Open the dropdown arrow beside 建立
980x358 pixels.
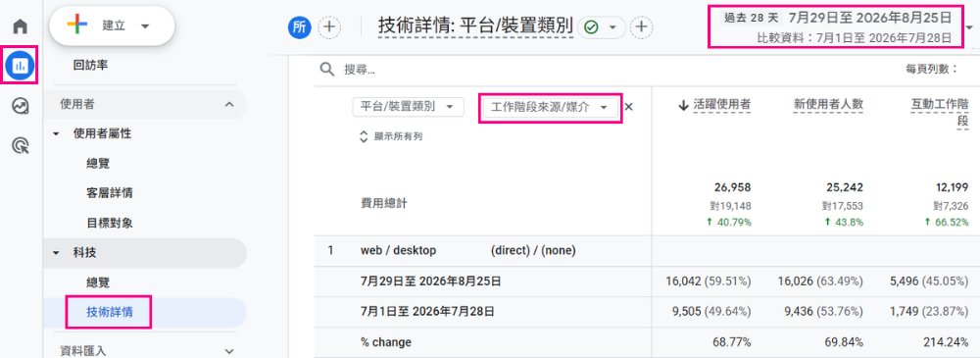click(x=146, y=26)
